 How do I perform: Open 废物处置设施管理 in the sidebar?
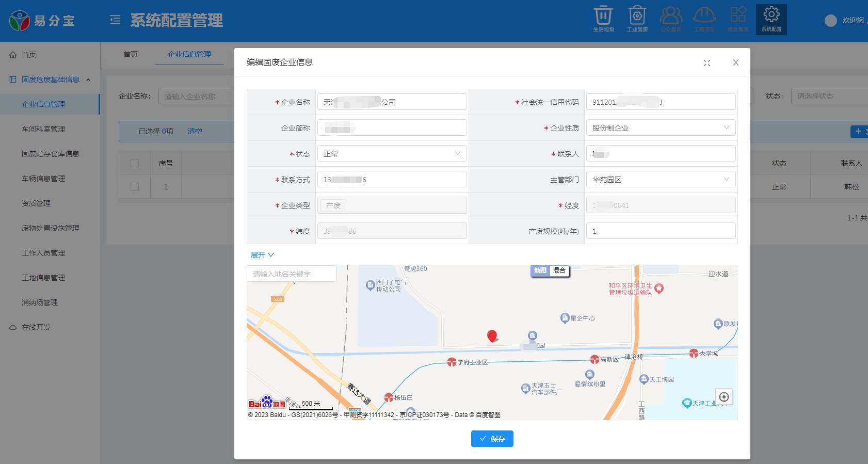50,228
